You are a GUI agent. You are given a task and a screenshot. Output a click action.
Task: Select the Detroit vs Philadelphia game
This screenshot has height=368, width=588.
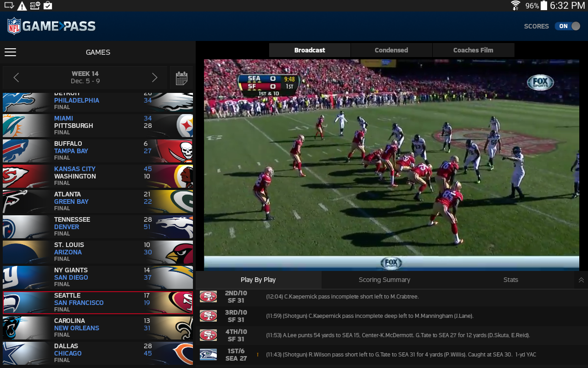[98, 102]
